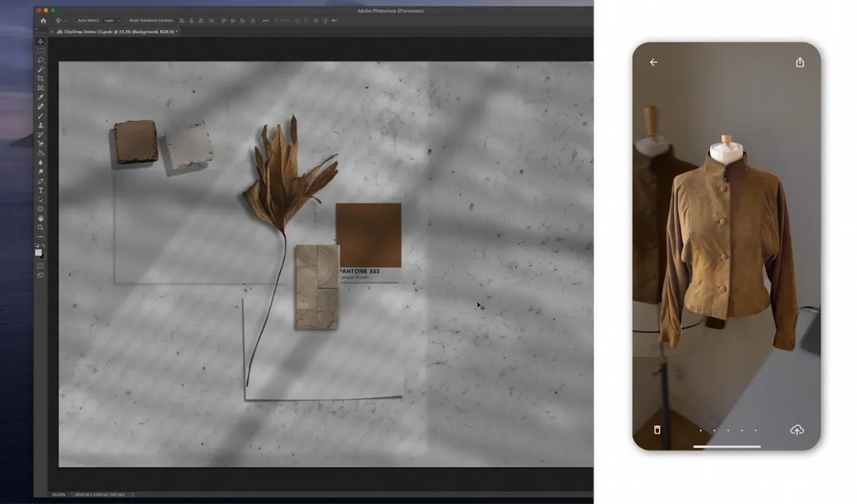Go to the Photoshop Home screen
857x504 pixels.
(x=43, y=20)
